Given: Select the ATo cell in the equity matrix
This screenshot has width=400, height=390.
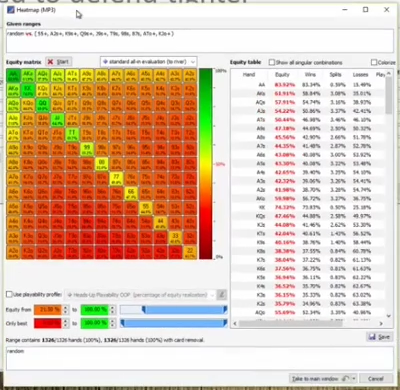Looking at the screenshot, I should tap(13, 134).
